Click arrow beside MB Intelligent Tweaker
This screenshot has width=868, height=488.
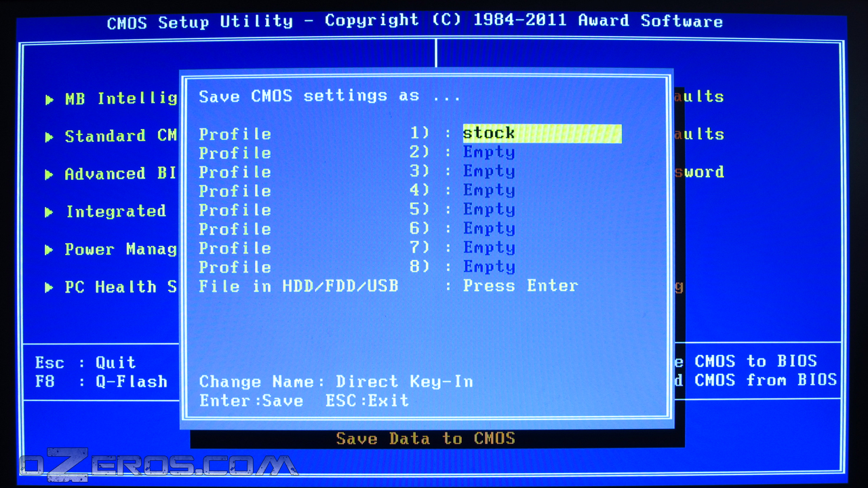(49, 100)
